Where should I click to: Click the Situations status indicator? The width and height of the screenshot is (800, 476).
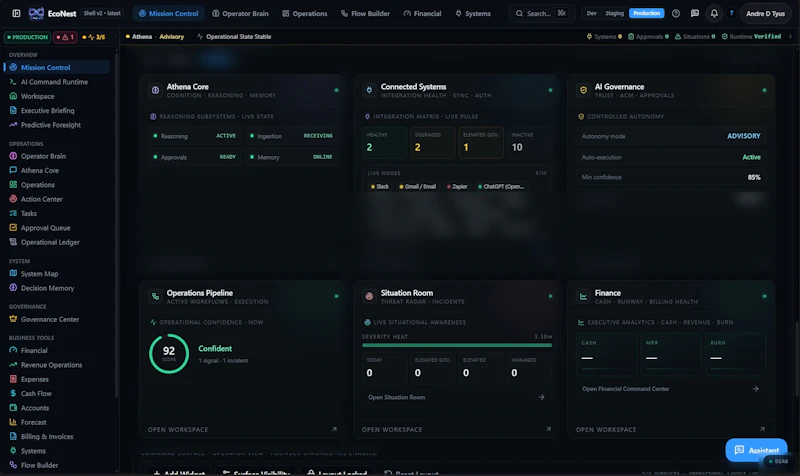tap(694, 37)
